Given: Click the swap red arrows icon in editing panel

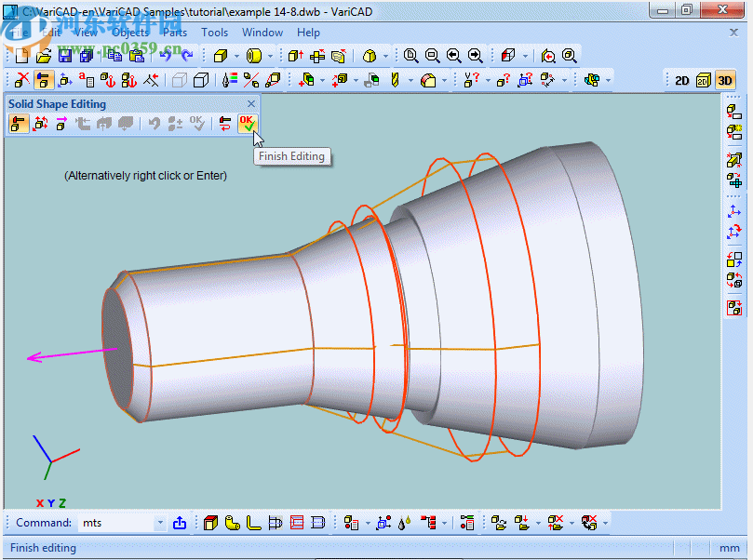Looking at the screenshot, I should coord(224,124).
